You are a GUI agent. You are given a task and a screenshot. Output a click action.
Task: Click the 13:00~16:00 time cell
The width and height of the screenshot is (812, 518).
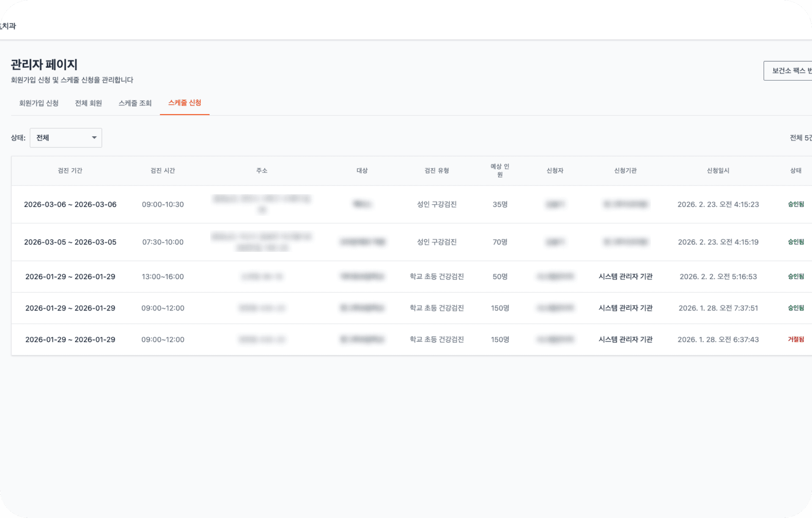(x=163, y=277)
